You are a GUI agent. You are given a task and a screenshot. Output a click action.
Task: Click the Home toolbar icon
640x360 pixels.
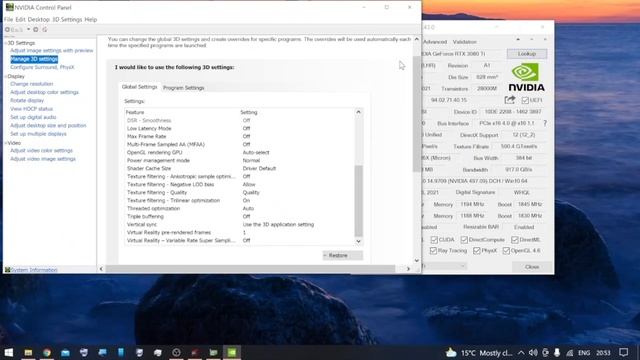click(45, 29)
